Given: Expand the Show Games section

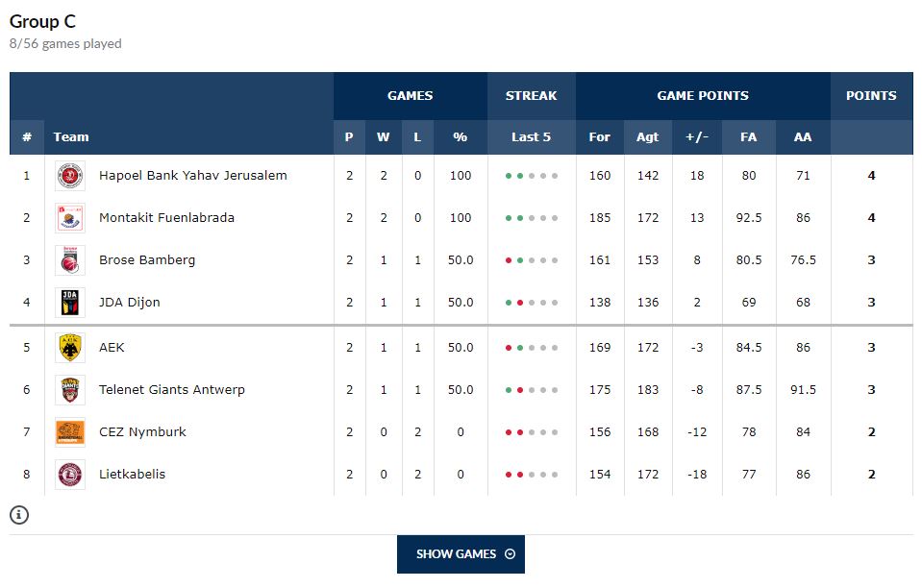Looking at the screenshot, I should pos(461,554).
